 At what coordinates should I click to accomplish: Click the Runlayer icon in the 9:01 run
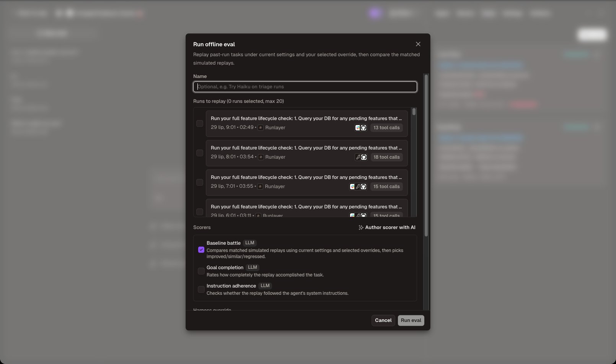[261, 128]
